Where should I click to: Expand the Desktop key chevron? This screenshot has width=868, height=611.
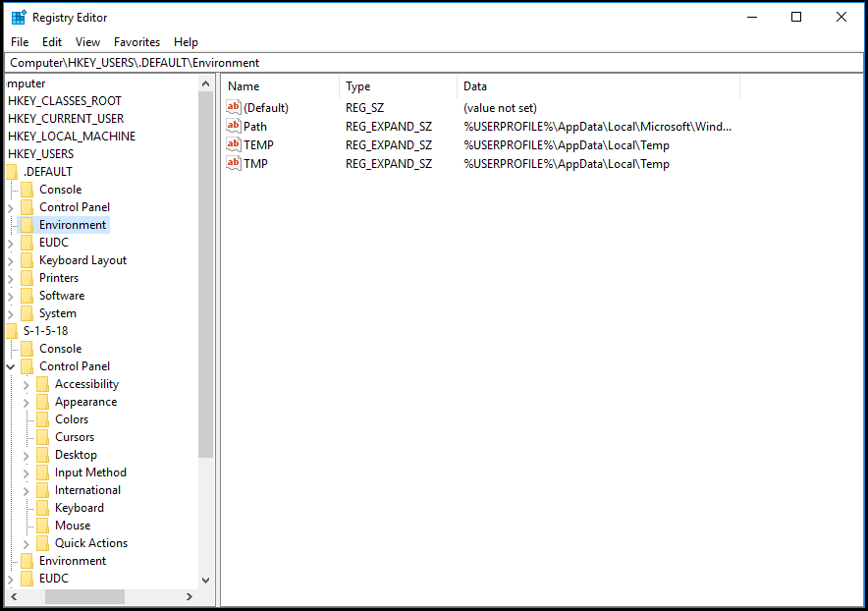26,457
